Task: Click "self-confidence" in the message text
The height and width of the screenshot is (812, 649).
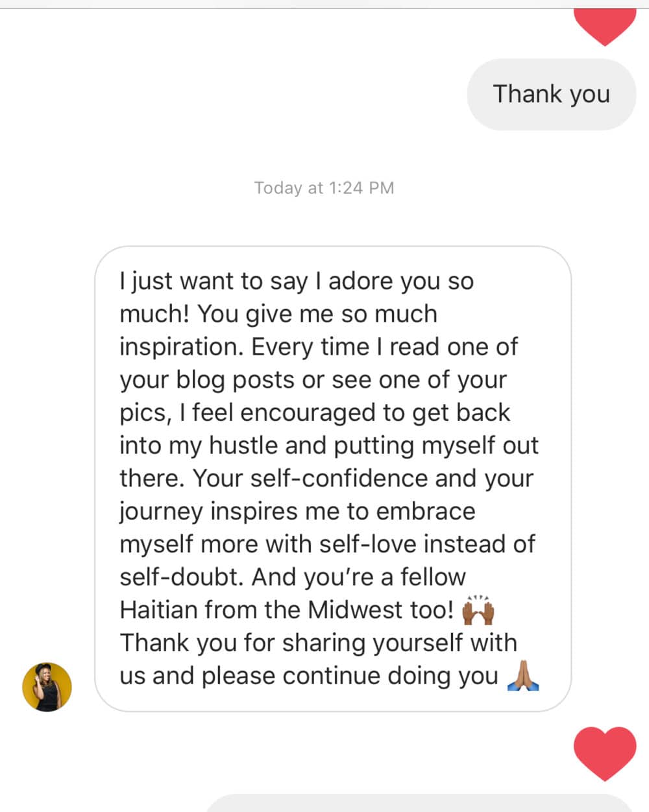Action: coord(339,478)
